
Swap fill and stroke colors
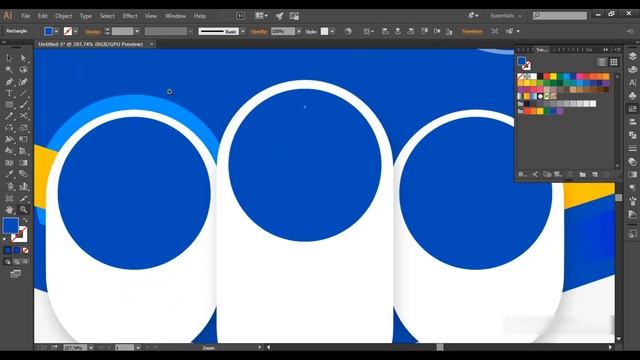click(25, 220)
